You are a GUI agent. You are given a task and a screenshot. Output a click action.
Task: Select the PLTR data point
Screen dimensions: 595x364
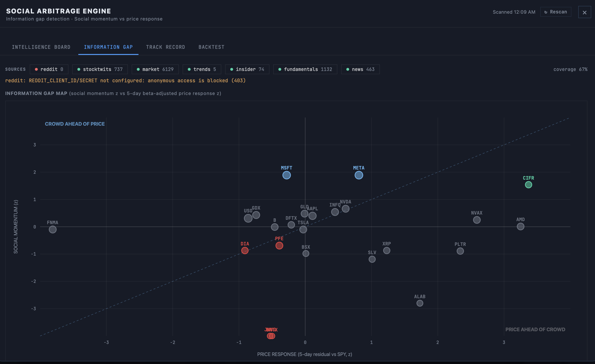click(x=460, y=251)
